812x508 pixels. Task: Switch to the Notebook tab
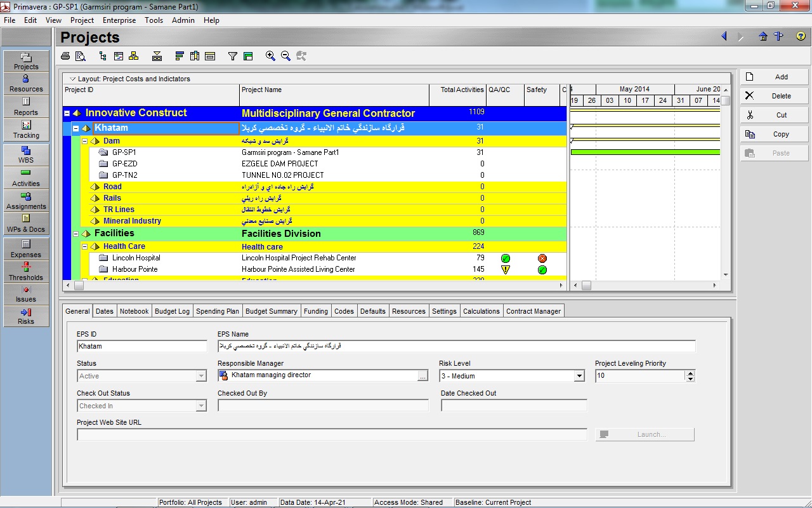pos(134,311)
